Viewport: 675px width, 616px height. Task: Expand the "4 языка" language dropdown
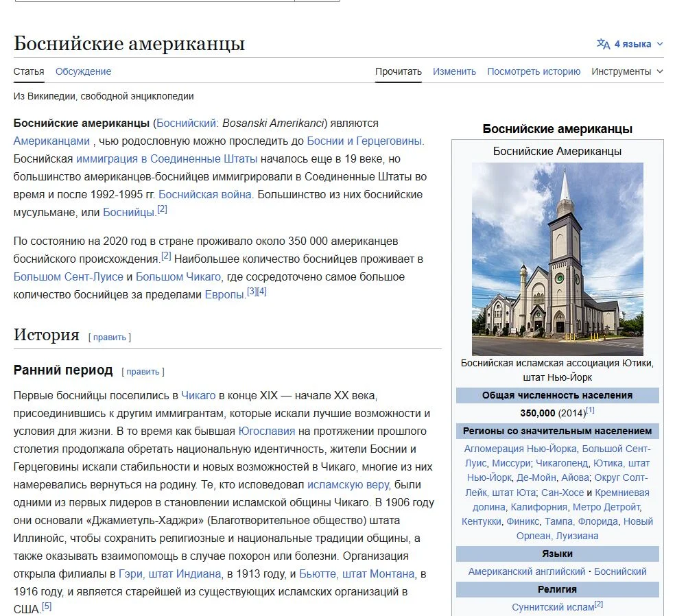(632, 43)
